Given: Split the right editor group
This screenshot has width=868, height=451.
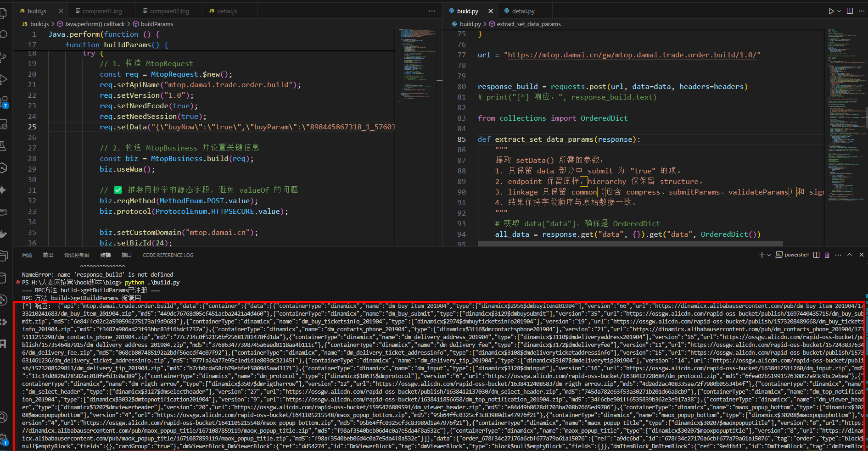Looking at the screenshot, I should [x=850, y=11].
